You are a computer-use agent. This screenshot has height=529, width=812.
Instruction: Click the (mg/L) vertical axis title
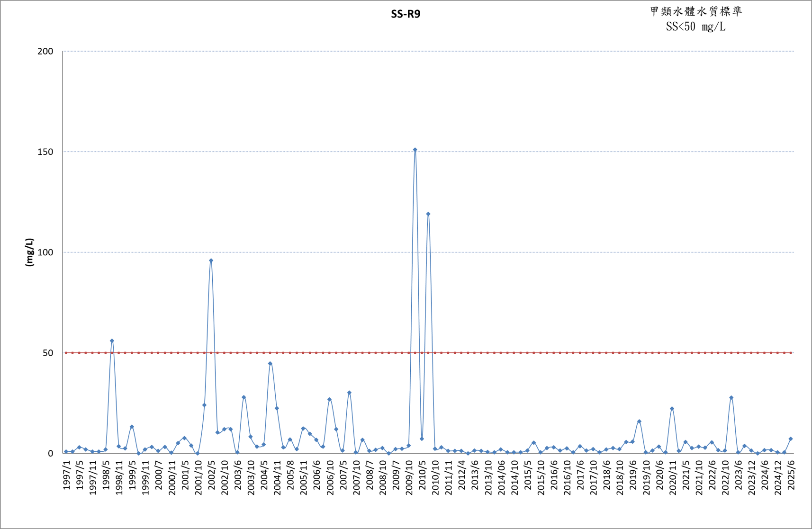pos(29,252)
